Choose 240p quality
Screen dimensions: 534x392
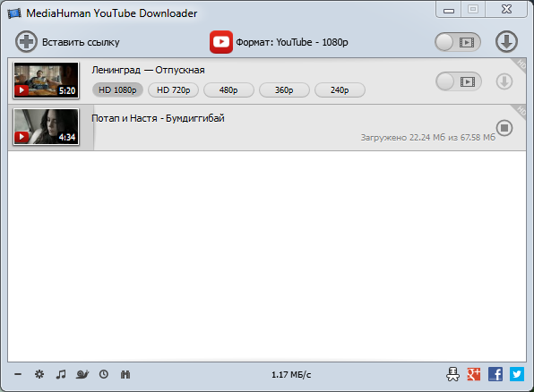pos(340,90)
